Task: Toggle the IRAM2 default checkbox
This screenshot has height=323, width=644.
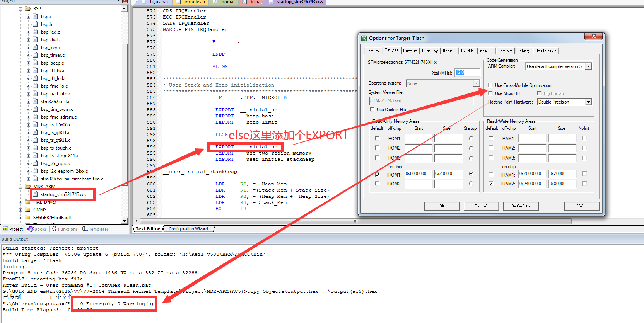Action: coord(491,184)
